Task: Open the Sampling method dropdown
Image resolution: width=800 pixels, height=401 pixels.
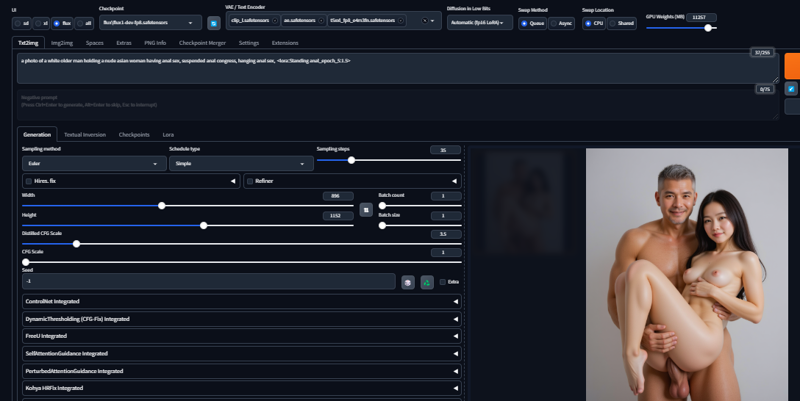Action: pos(94,163)
